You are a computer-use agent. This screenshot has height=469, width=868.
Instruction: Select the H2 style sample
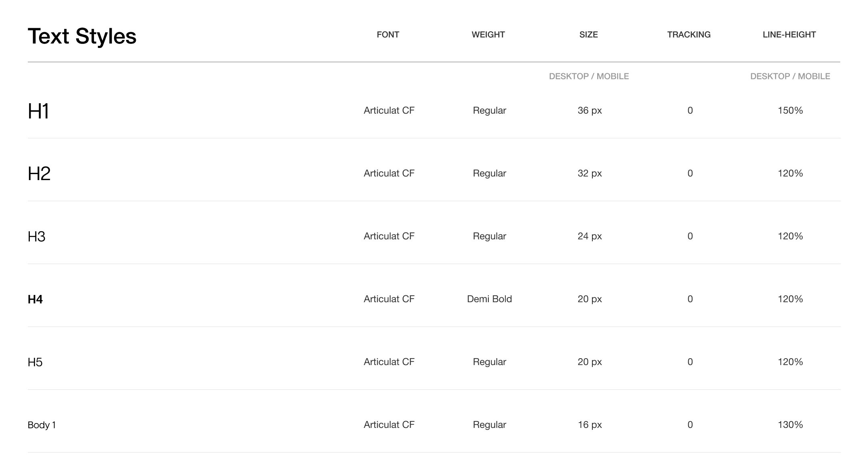click(x=39, y=174)
